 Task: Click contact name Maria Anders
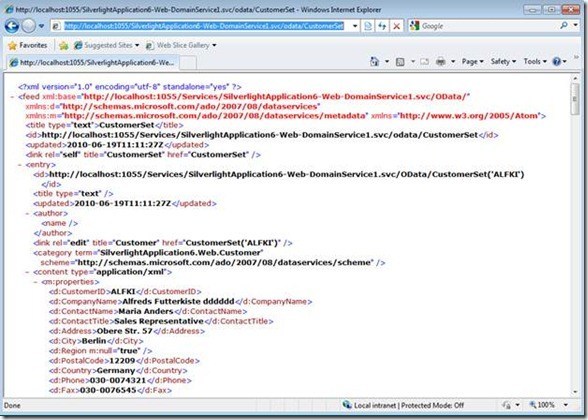tap(146, 311)
